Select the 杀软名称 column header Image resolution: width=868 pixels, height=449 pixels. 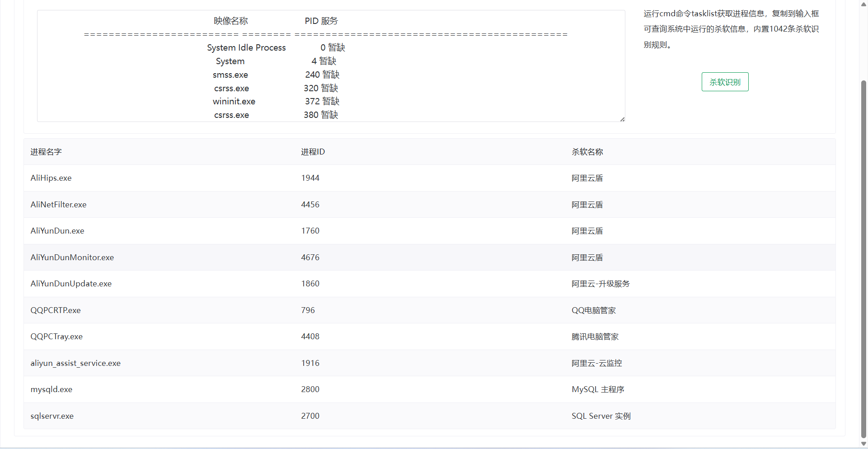point(587,152)
